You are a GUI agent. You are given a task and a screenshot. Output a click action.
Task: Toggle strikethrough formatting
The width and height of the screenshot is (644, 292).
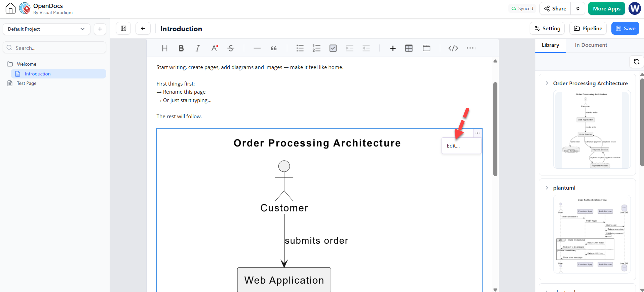click(231, 48)
